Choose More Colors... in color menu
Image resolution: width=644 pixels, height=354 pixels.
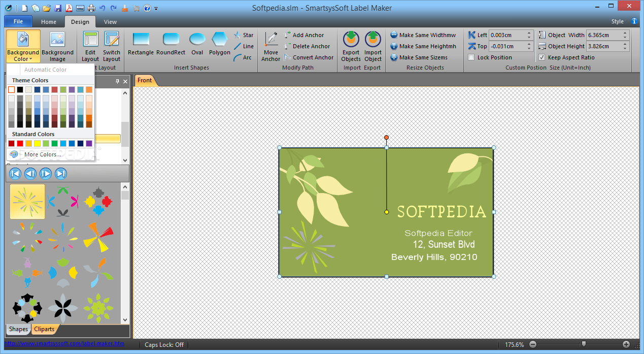click(x=43, y=154)
